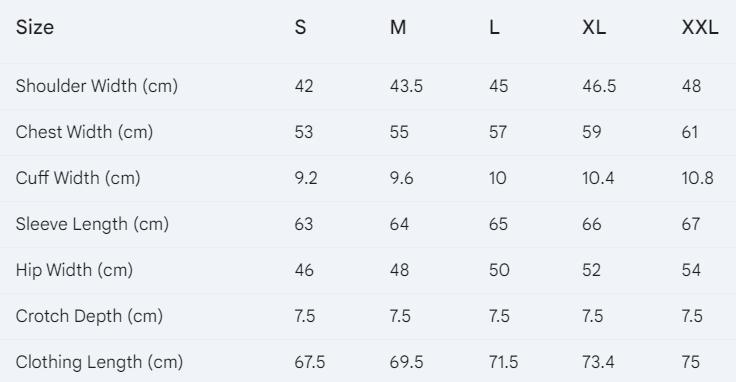Click the Size header cell
The height and width of the screenshot is (382, 736).
[35, 27]
